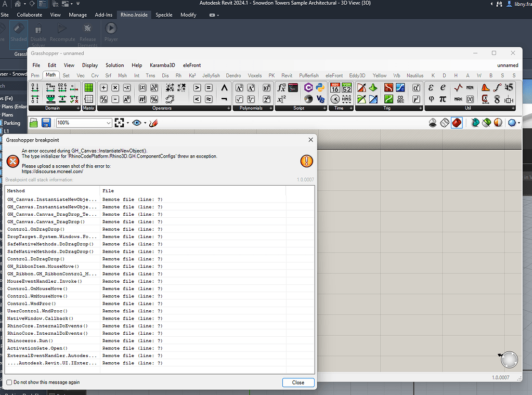The image size is (532, 395).
Task: Toggle wireframe preview mode
Action: click(444, 122)
